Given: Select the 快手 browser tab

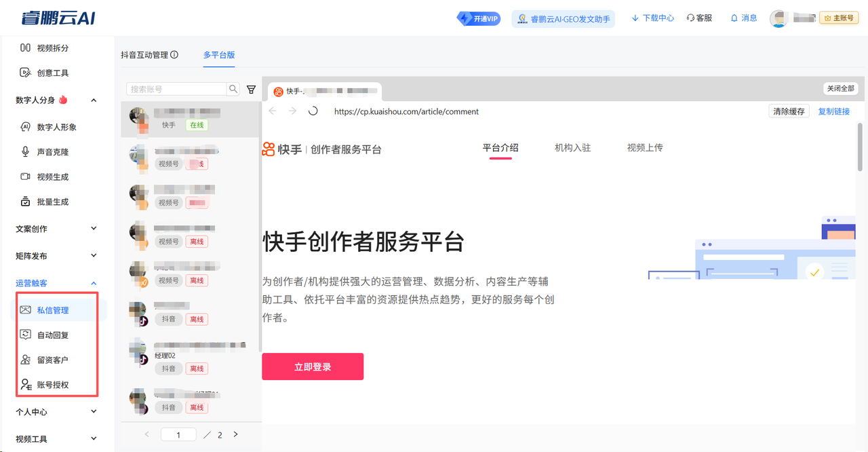Looking at the screenshot, I should point(325,92).
